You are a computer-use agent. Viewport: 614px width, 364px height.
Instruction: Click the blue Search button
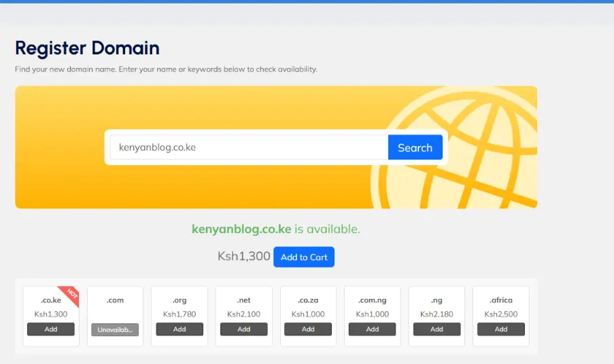(x=415, y=147)
